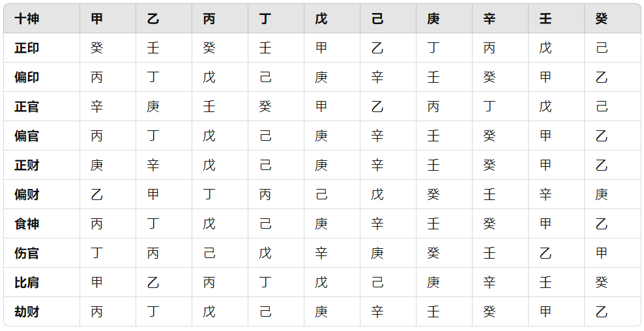Select the 偏财 row label
Viewport: 644px width, 331px height.
pyautogui.click(x=27, y=195)
